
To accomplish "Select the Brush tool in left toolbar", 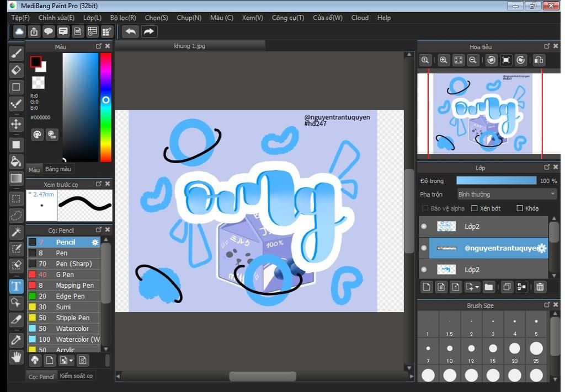I will [x=16, y=53].
